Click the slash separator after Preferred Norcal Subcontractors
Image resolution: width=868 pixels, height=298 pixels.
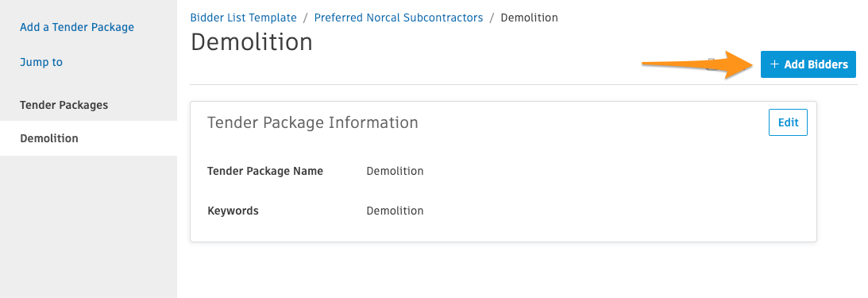point(492,17)
